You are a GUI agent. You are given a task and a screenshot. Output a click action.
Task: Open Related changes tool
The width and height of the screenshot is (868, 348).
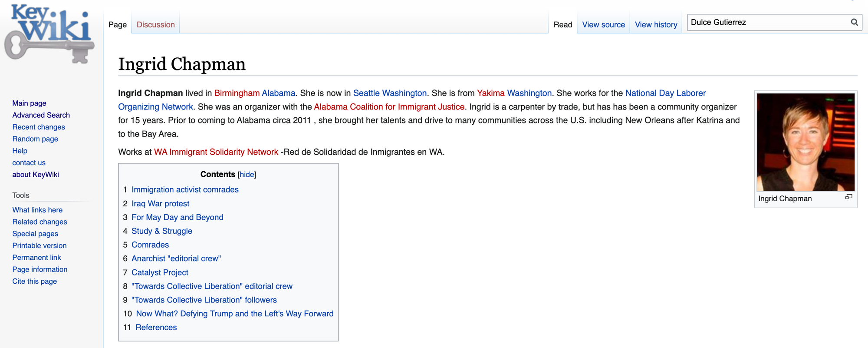tap(39, 222)
